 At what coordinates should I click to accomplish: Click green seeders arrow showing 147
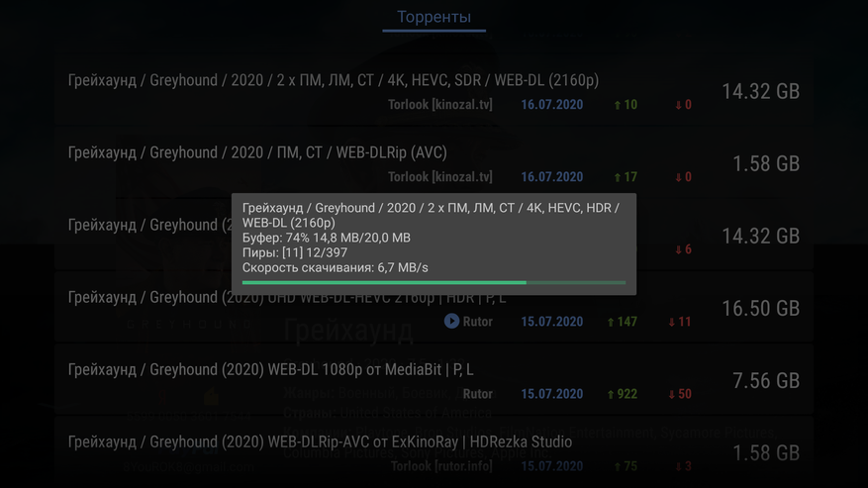[611, 322]
